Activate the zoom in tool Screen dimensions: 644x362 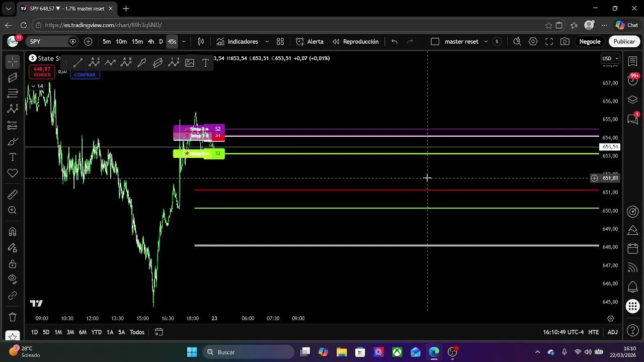13,210
